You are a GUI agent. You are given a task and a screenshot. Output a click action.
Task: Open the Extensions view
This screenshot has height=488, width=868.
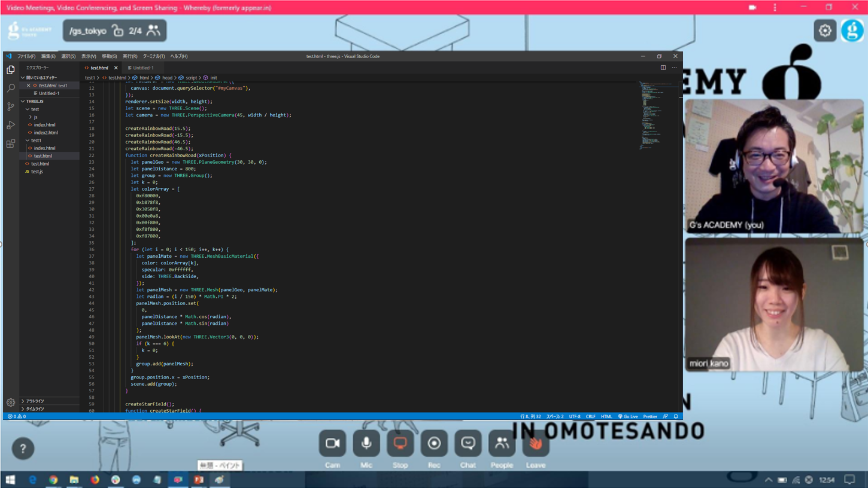click(11, 144)
